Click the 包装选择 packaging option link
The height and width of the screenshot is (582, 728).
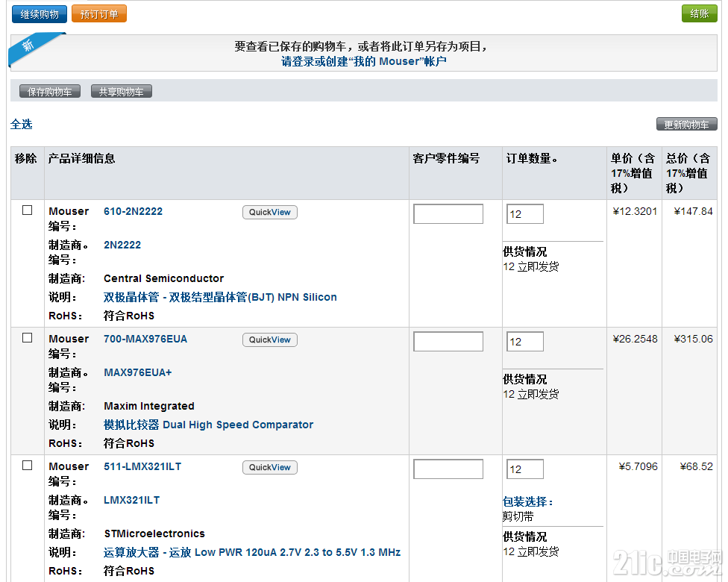(x=528, y=501)
